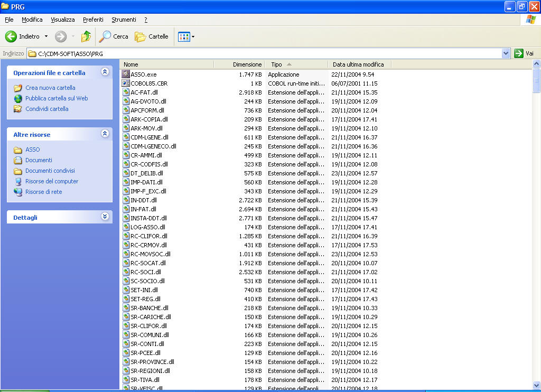Select the COBOL85.CBR file icon
This screenshot has width=541, height=392.
click(x=126, y=83)
